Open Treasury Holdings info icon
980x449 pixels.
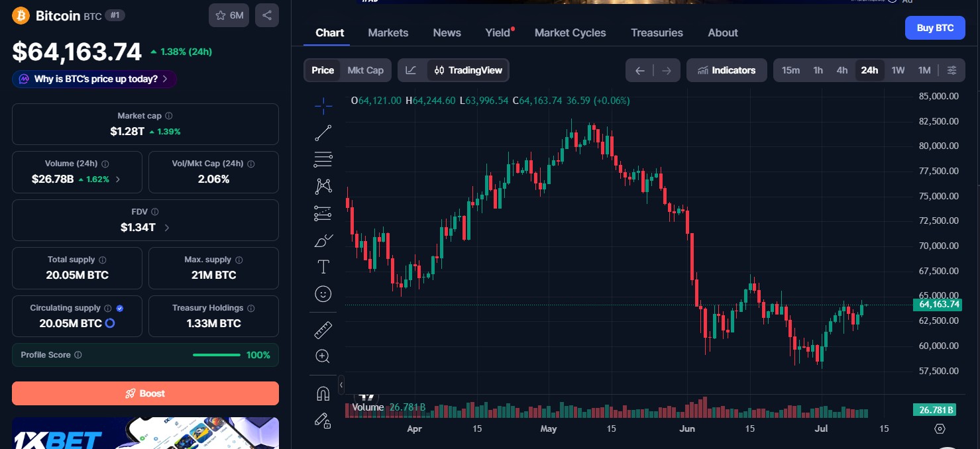(x=251, y=308)
